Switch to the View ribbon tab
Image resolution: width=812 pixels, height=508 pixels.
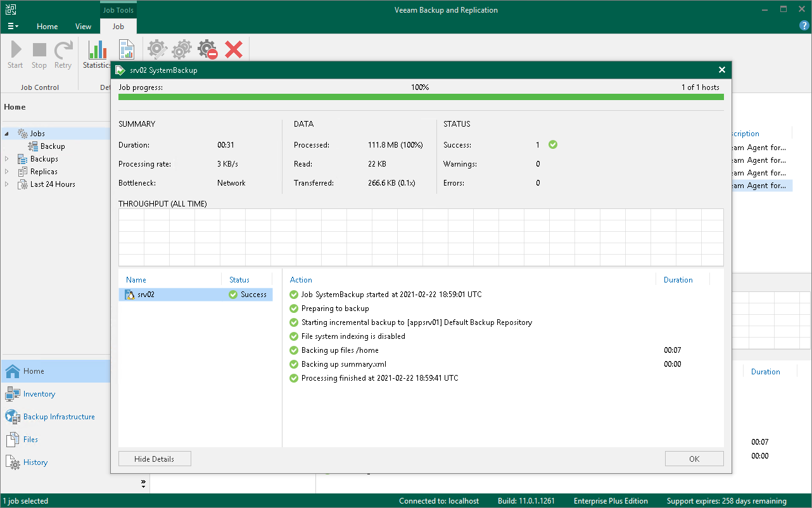pos(83,27)
